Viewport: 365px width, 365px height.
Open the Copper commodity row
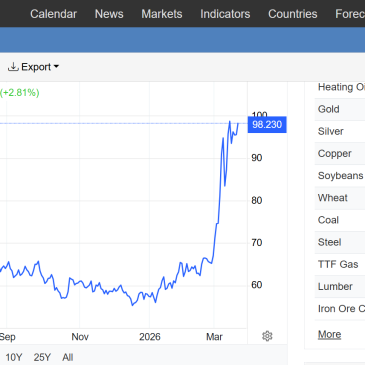(x=340, y=153)
